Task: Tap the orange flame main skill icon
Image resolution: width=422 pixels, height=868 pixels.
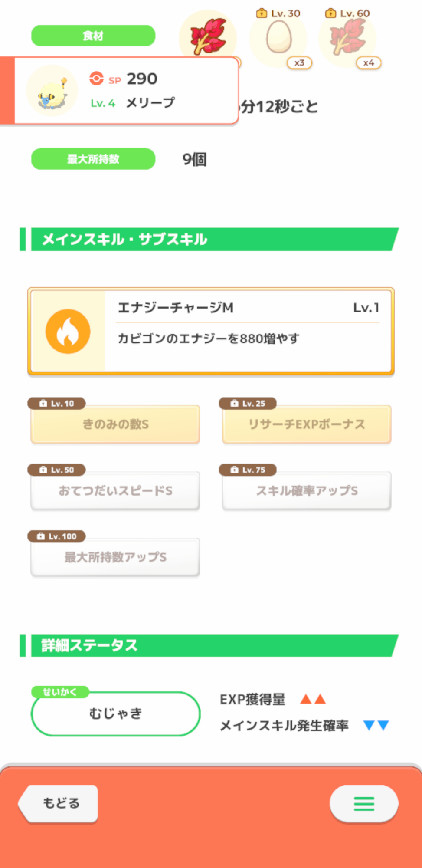Action: click(x=68, y=331)
